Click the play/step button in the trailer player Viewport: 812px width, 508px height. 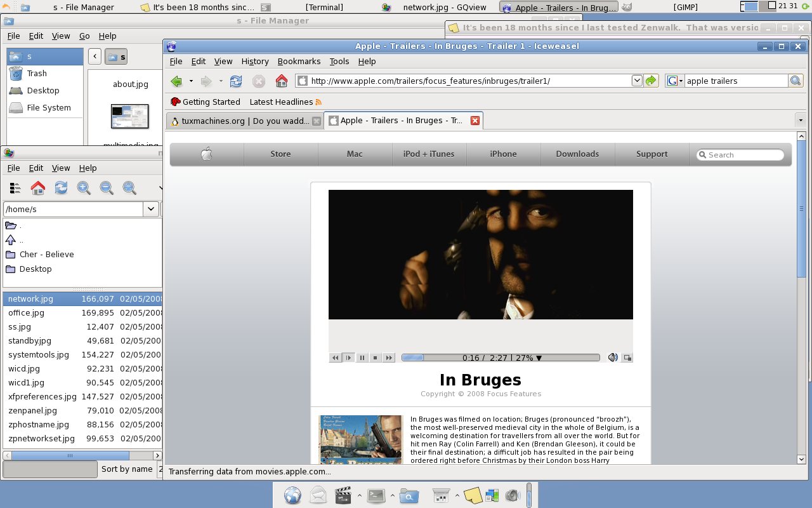[348, 358]
